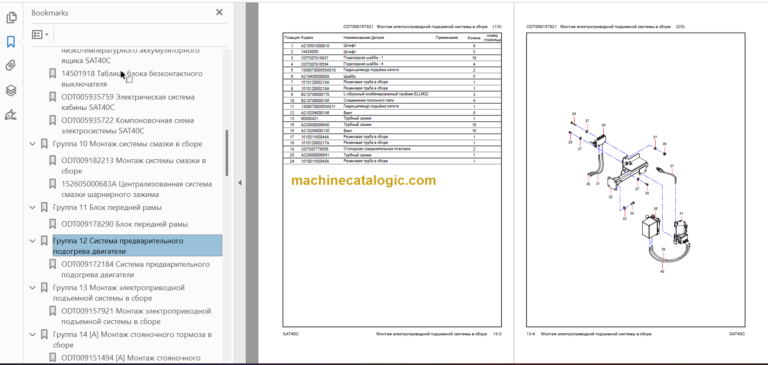768x365 pixels.
Task: Click right page header ODT009157921 (2/3)
Action: [605, 27]
